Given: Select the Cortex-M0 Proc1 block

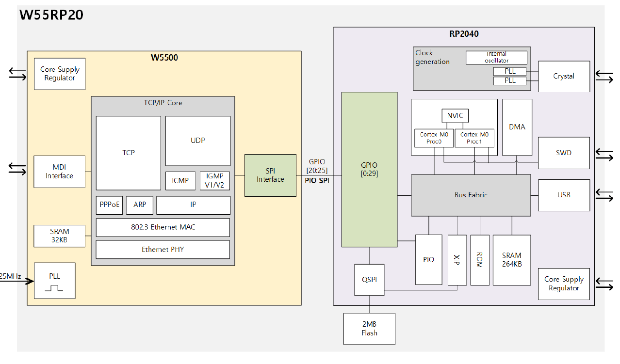Looking at the screenshot, I should tap(474, 138).
